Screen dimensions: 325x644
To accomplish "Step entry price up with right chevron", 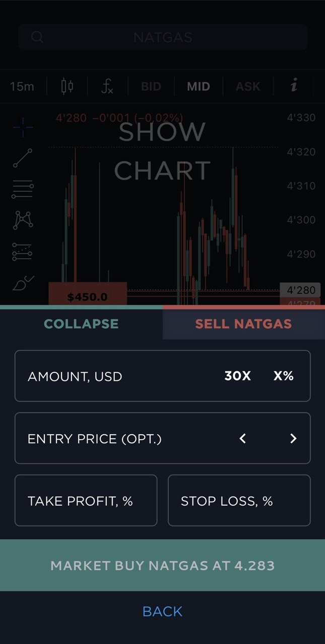I will [293, 438].
